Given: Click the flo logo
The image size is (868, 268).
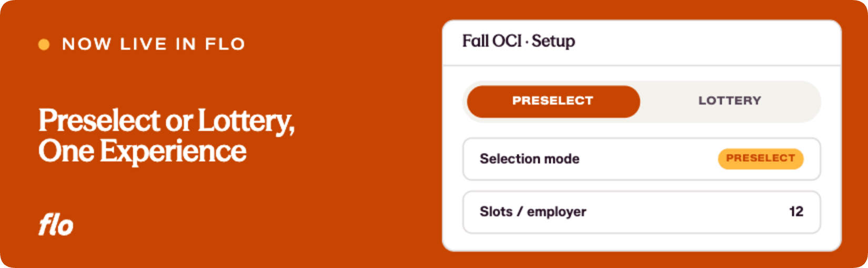Looking at the screenshot, I should pyautogui.click(x=56, y=225).
